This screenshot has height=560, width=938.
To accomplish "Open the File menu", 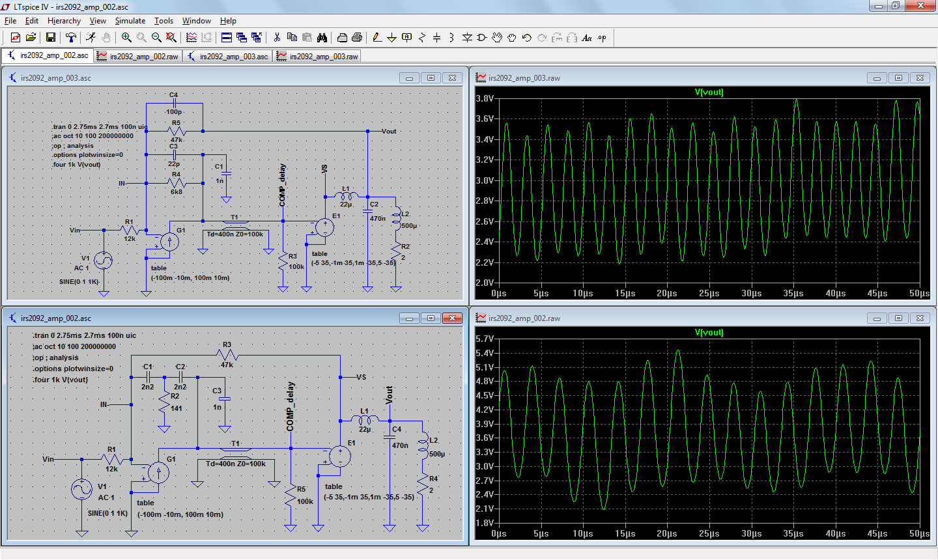I will [x=10, y=21].
